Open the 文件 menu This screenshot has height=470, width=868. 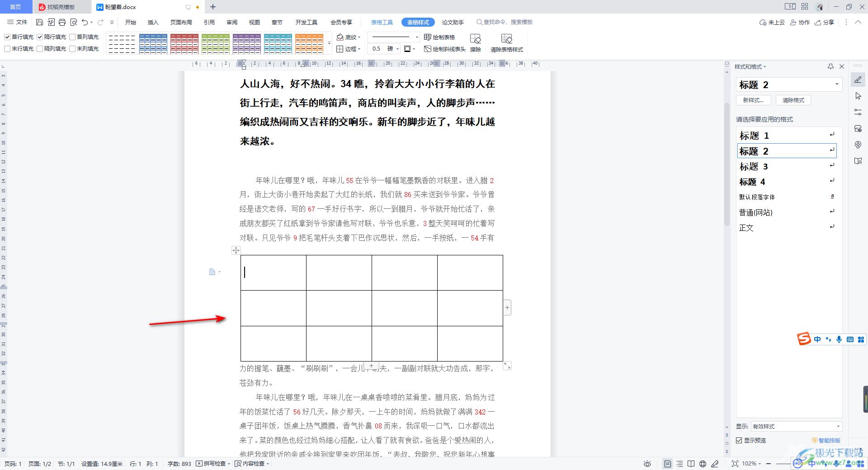pos(18,22)
